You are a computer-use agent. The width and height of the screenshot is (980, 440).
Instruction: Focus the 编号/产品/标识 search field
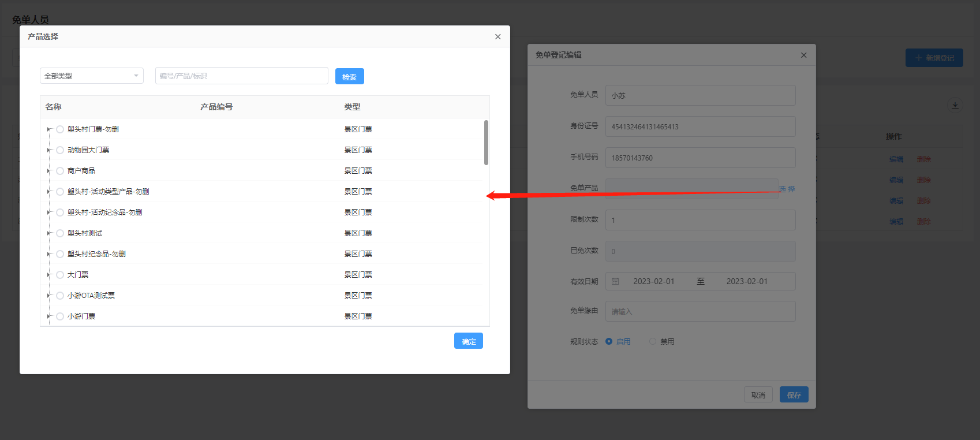[x=241, y=76]
